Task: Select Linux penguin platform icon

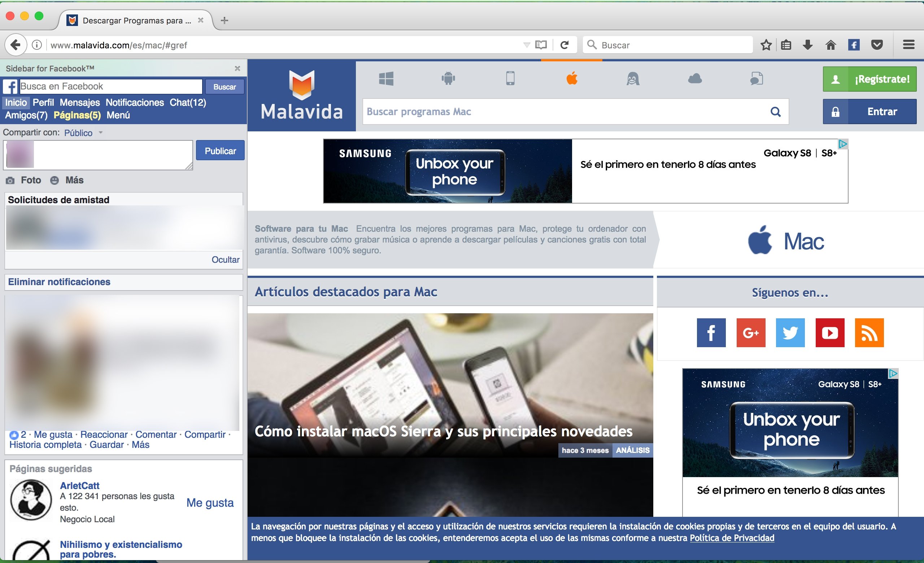Action: (x=633, y=79)
